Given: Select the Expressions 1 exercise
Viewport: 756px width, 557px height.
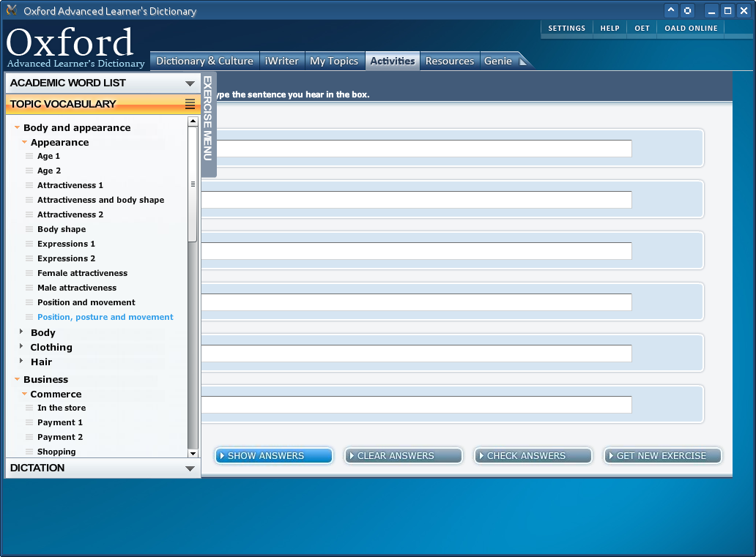Looking at the screenshot, I should 67,244.
